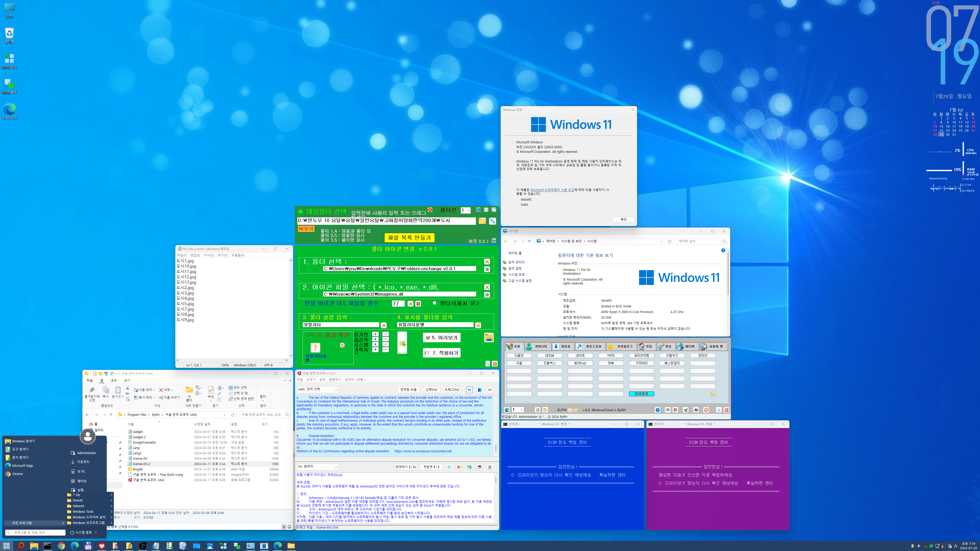Select license-EN-2 file in Explorer list
The image size is (980, 551).
(x=204, y=464)
